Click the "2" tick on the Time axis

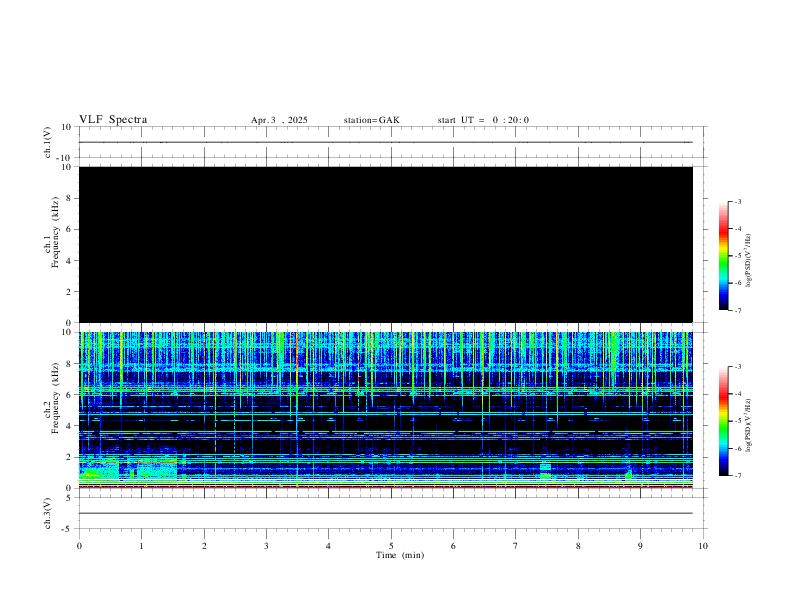pos(204,546)
